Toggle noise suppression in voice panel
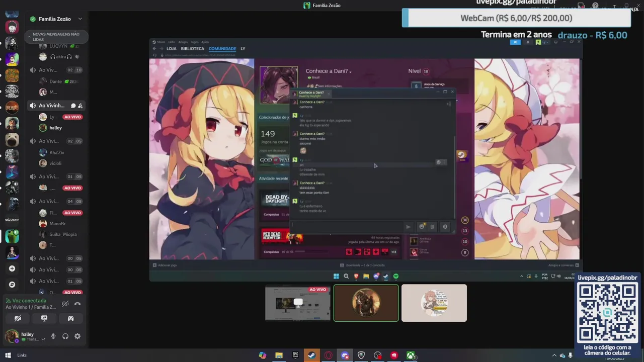644x362 pixels. 65,304
